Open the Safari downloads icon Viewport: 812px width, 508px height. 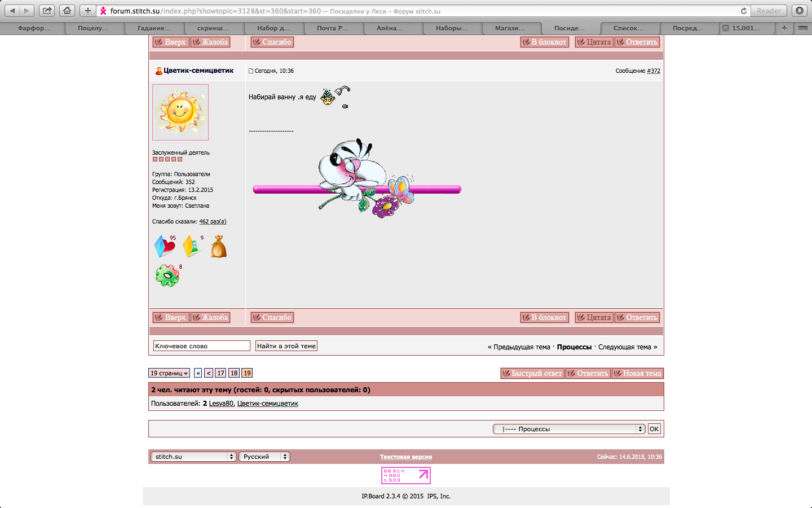coord(799,11)
